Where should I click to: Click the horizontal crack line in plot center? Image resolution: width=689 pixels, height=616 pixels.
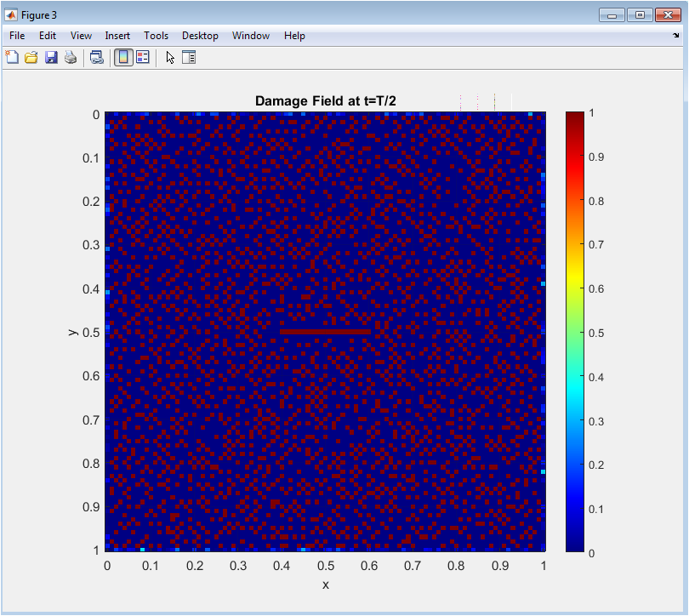click(326, 331)
